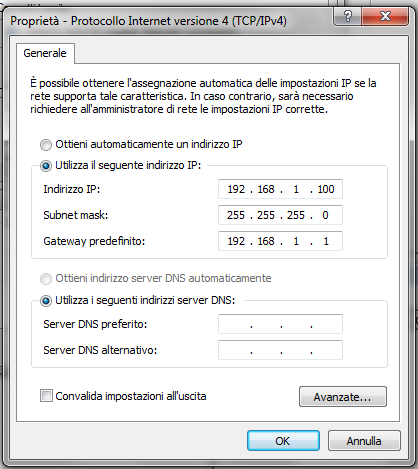Switch to the Generale tab

[45, 53]
